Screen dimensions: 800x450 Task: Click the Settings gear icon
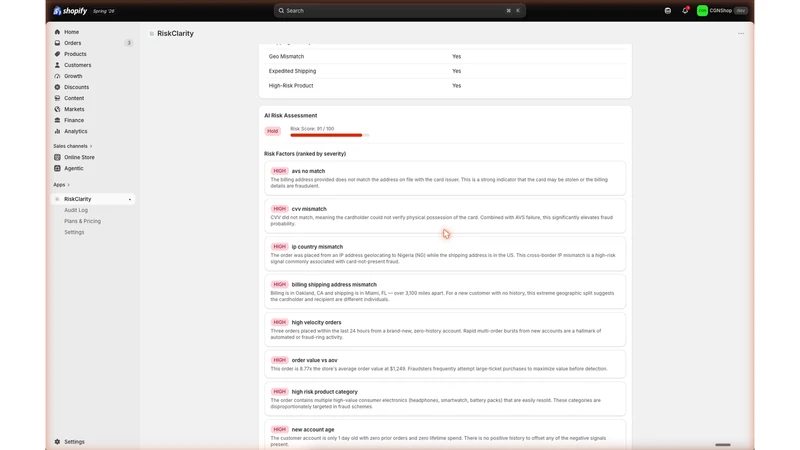pyautogui.click(x=57, y=442)
